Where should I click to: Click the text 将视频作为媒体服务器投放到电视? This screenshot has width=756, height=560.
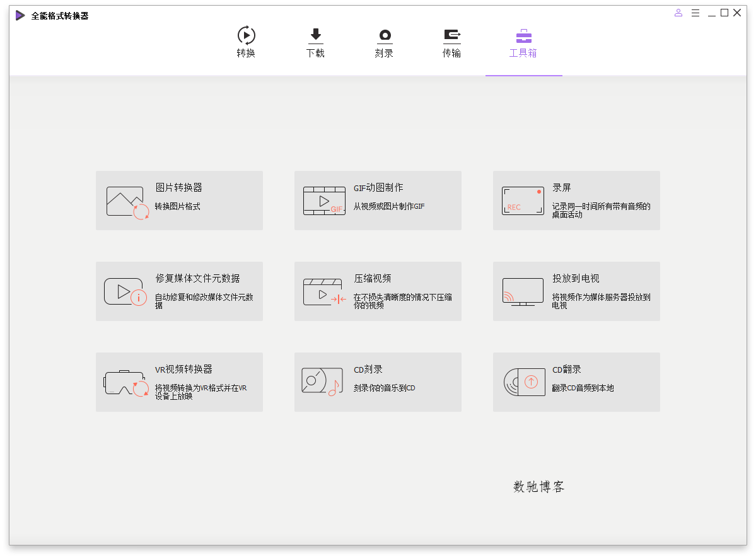tap(602, 301)
